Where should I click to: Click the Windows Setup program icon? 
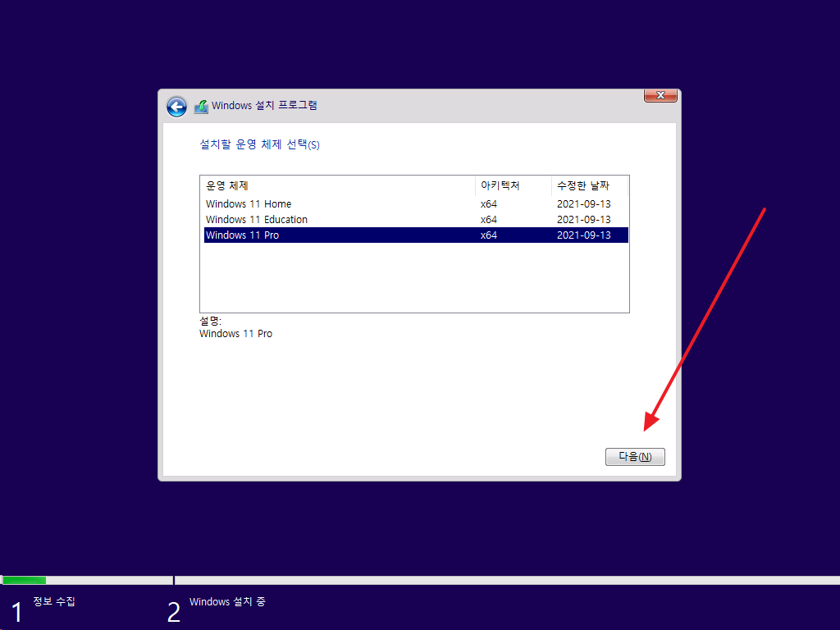(x=201, y=106)
